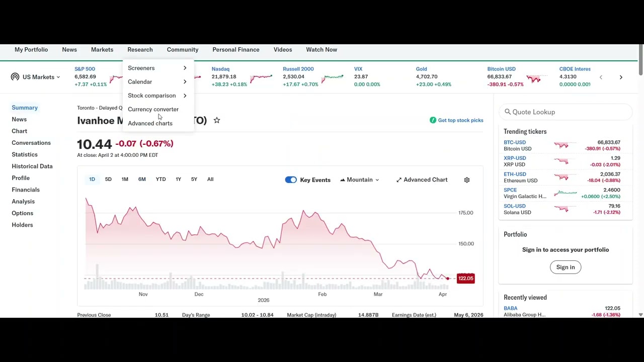Expand the Calendar submenu
This screenshot has width=644, height=362.
pos(158,81)
